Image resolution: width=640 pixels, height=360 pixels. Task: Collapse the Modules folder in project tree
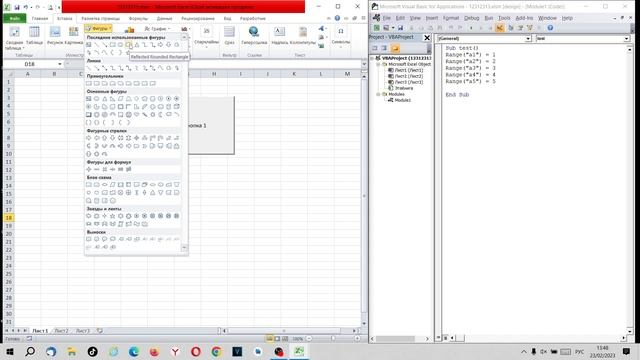378,94
